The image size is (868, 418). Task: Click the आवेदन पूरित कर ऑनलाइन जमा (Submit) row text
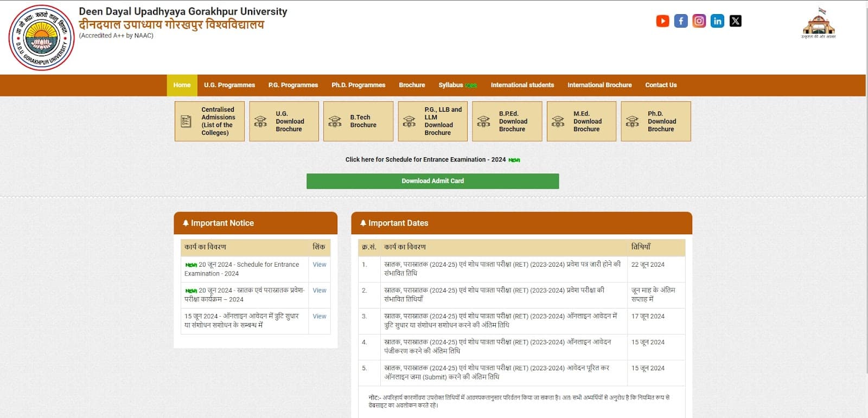click(x=496, y=372)
